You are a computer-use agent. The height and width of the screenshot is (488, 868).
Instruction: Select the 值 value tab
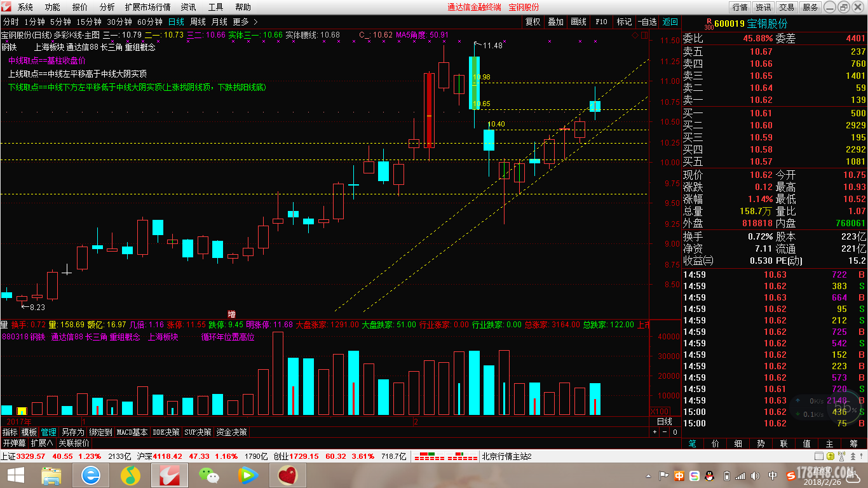(x=807, y=444)
